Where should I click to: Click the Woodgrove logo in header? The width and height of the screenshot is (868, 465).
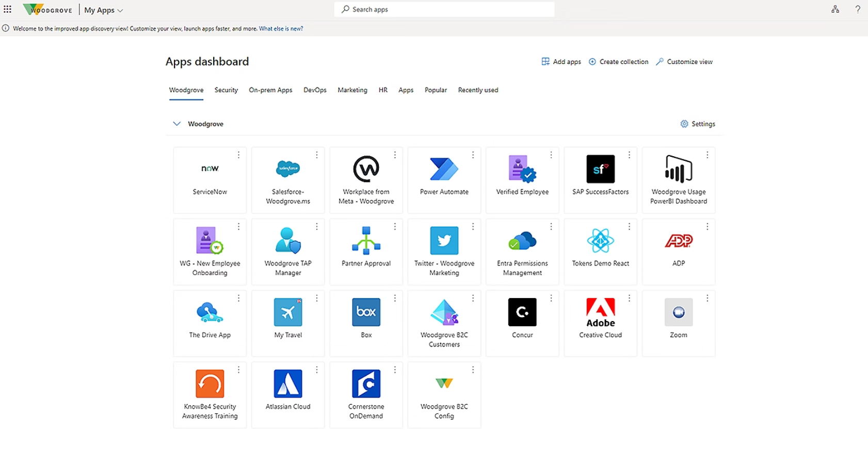coord(47,9)
